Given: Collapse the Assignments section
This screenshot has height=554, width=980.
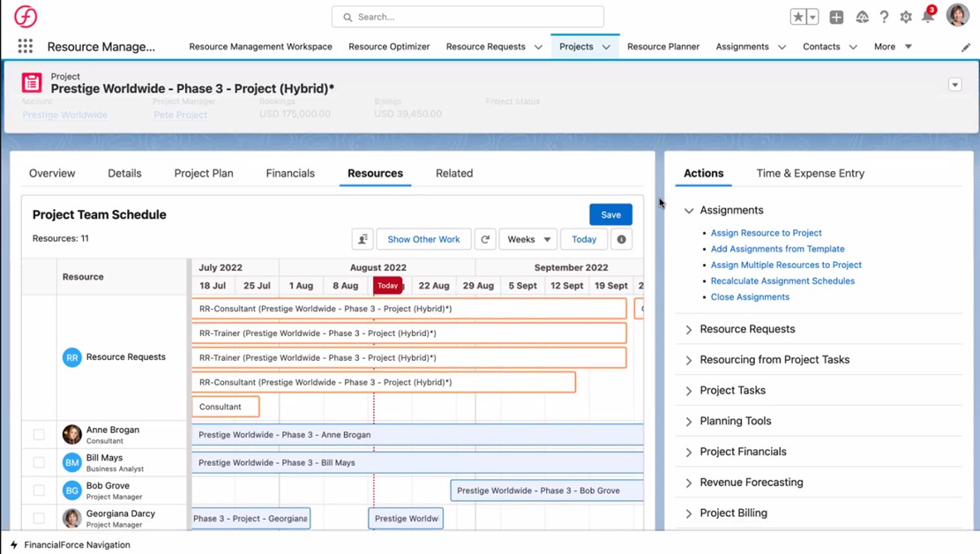Looking at the screenshot, I should tap(689, 211).
